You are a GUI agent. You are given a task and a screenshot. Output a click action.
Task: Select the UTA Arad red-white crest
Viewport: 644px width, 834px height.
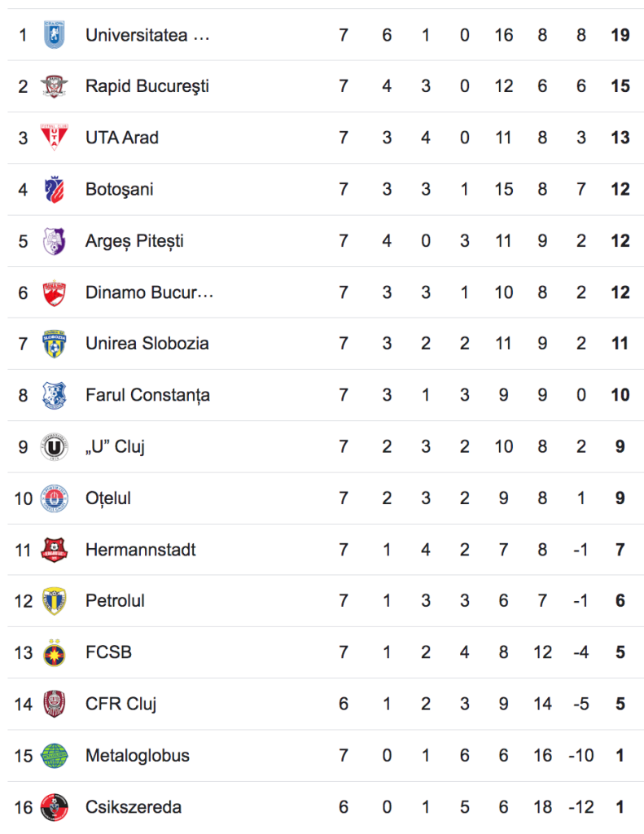click(55, 137)
